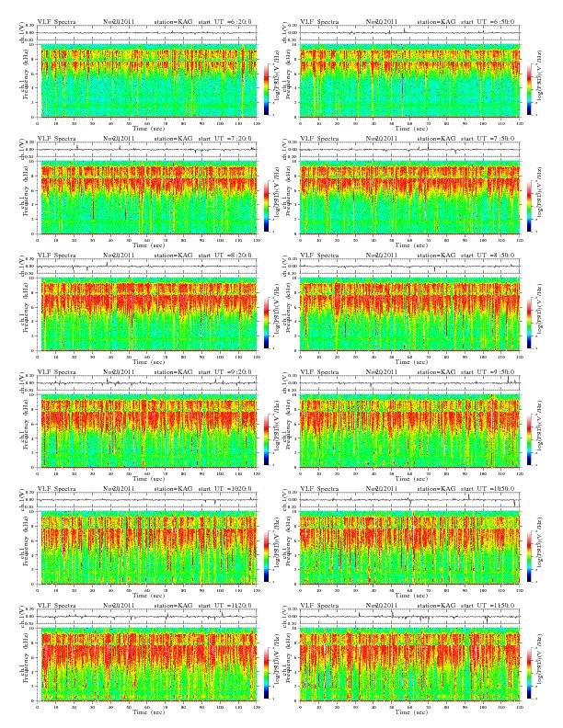The image size is (563, 728).
Task: Click the PSD color bar of the 8:50:0 plot
Action: (x=530, y=323)
